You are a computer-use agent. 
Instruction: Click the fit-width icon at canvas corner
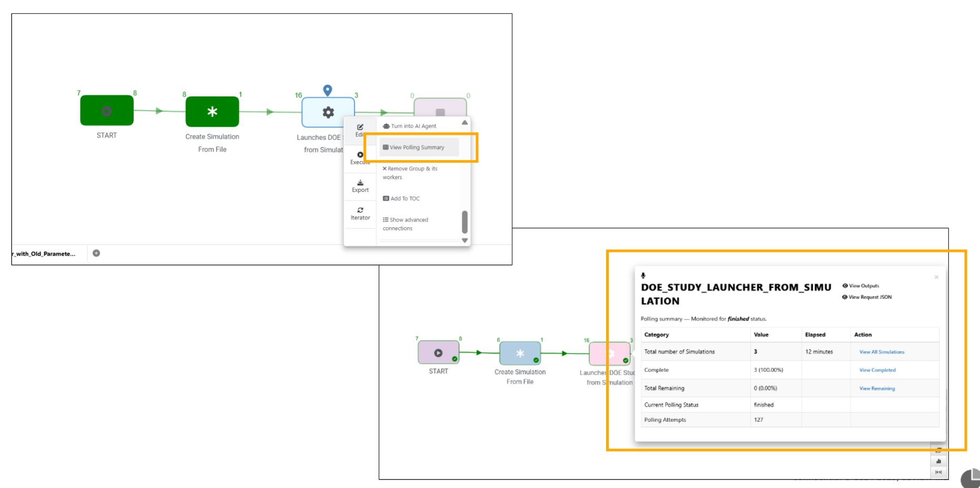coord(938,472)
